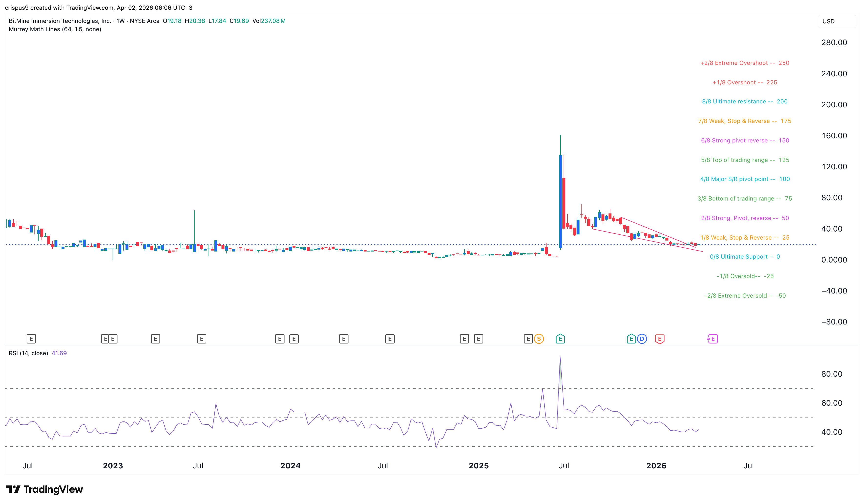
Task: Click the 2025 label on the time axis
Action: (479, 465)
